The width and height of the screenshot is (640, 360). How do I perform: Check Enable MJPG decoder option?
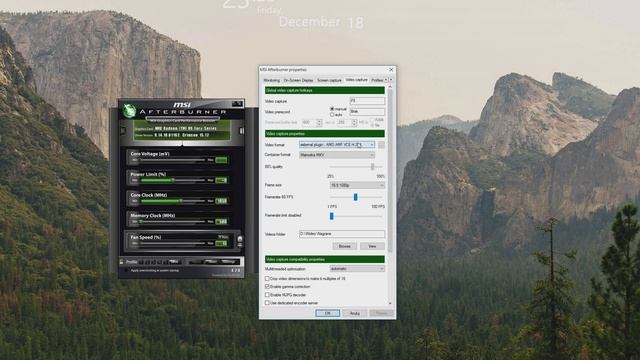click(x=267, y=295)
